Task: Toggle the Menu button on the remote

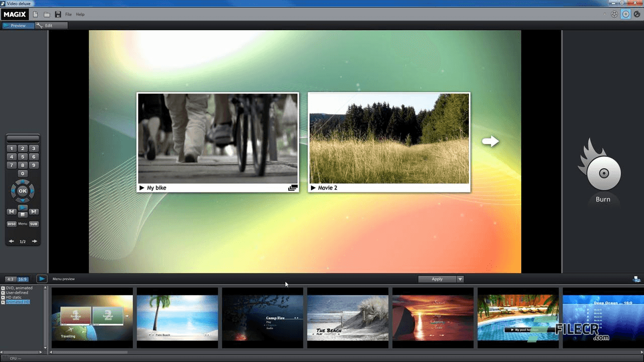Action: [23, 224]
